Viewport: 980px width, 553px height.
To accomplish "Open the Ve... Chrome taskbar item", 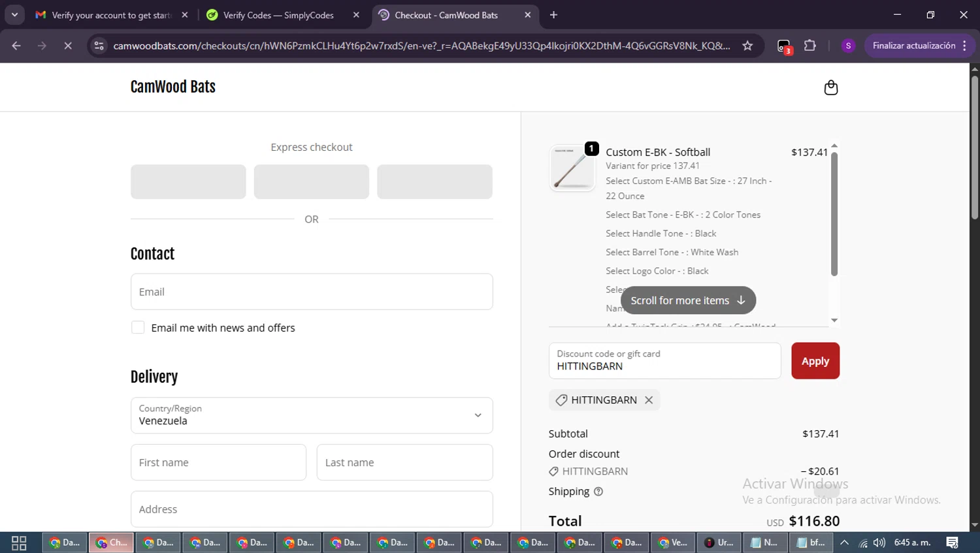I will pyautogui.click(x=673, y=543).
